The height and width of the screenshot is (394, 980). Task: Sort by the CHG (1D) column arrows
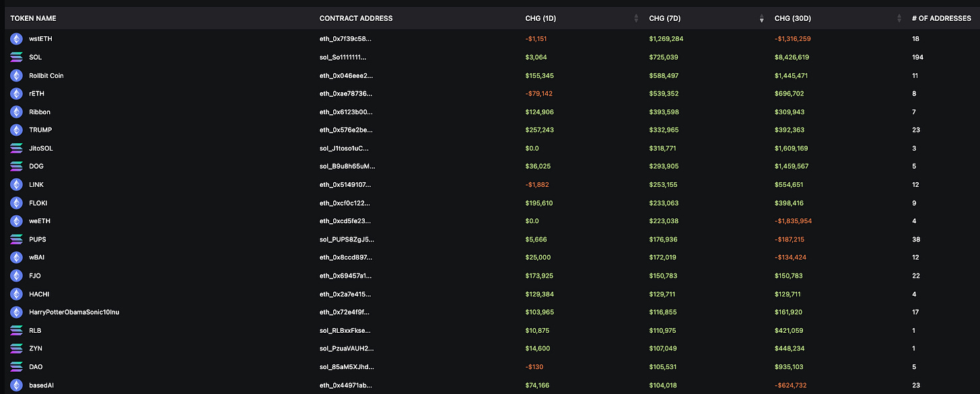pyautogui.click(x=636, y=18)
